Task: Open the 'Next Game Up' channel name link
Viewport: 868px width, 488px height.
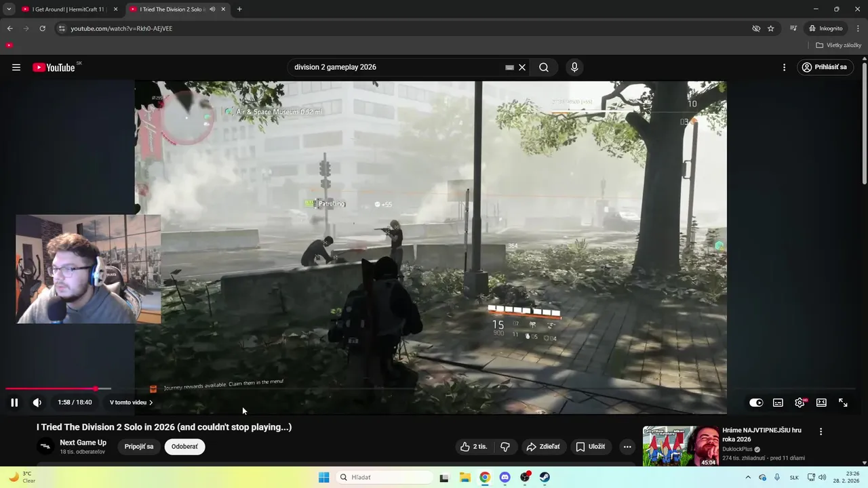Action: [x=83, y=443]
